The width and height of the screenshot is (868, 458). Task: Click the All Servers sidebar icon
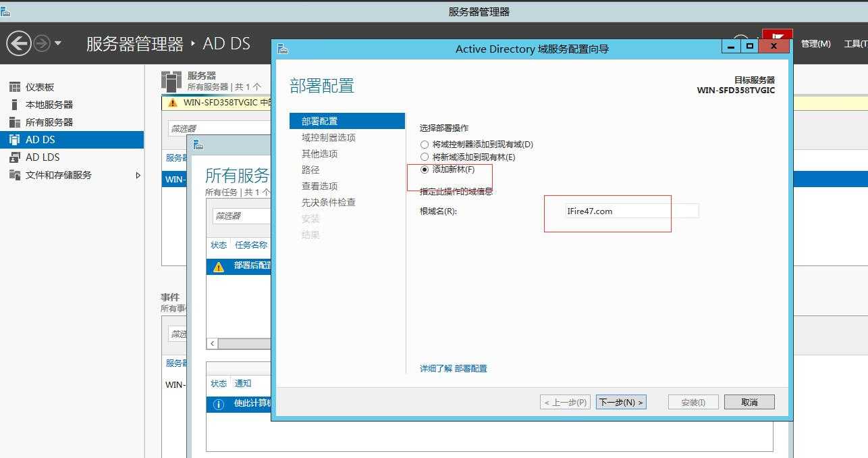point(14,122)
